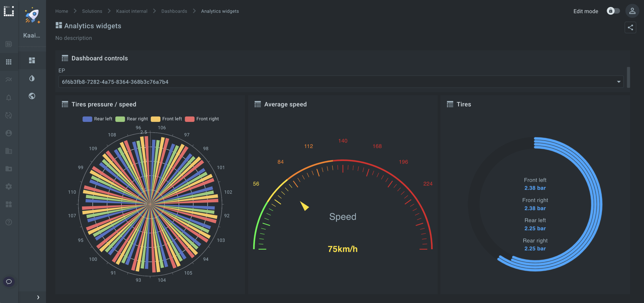The height and width of the screenshot is (303, 644).
Task: Select the half-drop theme icon in secondary sidebar
Action: [32, 78]
